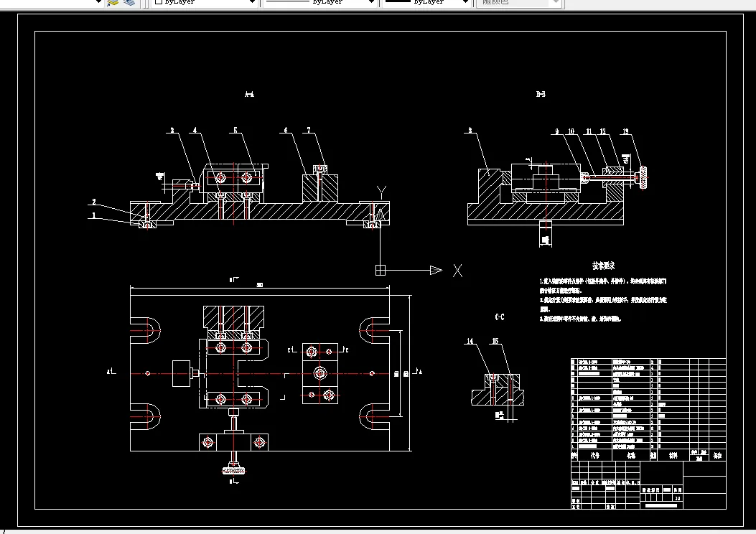The width and height of the screenshot is (756, 534).
Task: Click the UCS icon origin square
Action: pos(381,271)
